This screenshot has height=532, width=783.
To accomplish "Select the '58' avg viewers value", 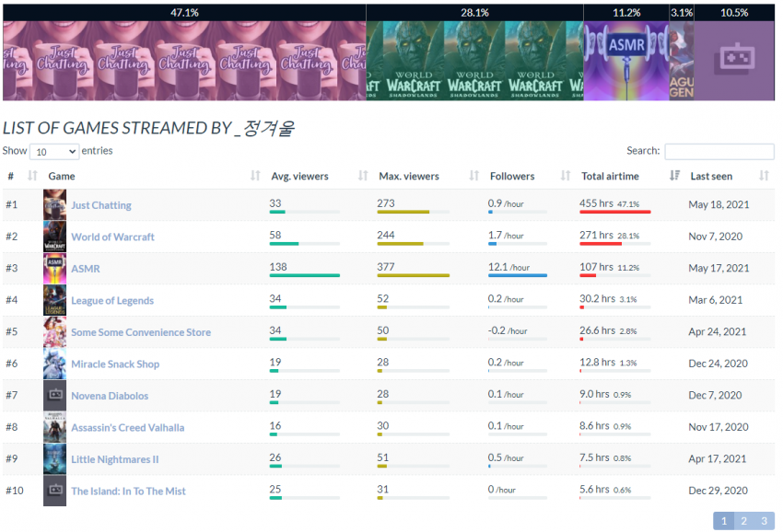I will pyautogui.click(x=275, y=235).
